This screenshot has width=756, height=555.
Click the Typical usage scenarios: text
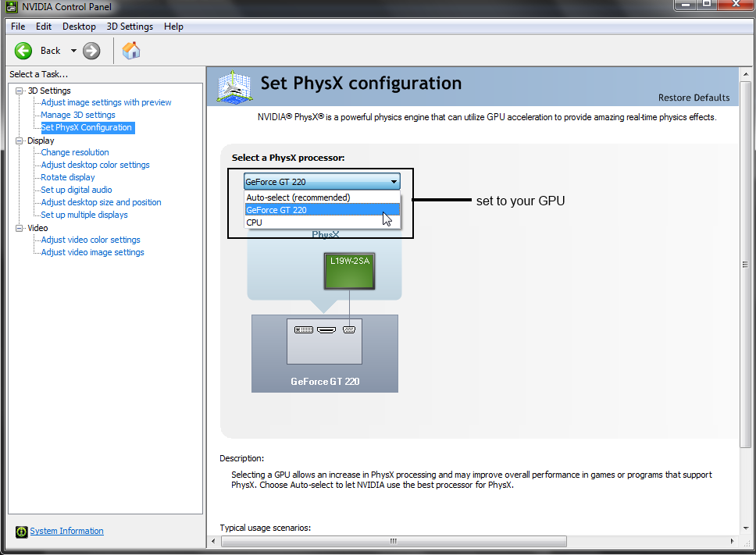point(266,528)
